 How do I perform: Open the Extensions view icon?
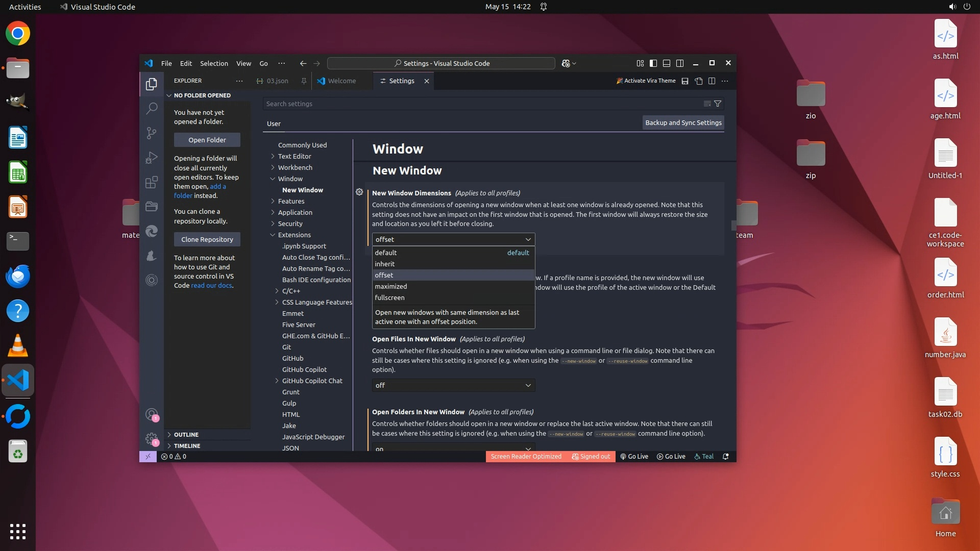(x=152, y=183)
